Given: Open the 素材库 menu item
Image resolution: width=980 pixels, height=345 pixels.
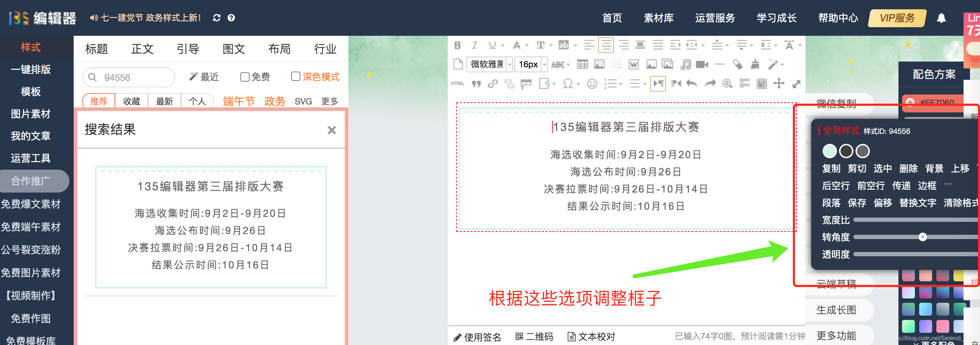Looking at the screenshot, I should point(658,18).
